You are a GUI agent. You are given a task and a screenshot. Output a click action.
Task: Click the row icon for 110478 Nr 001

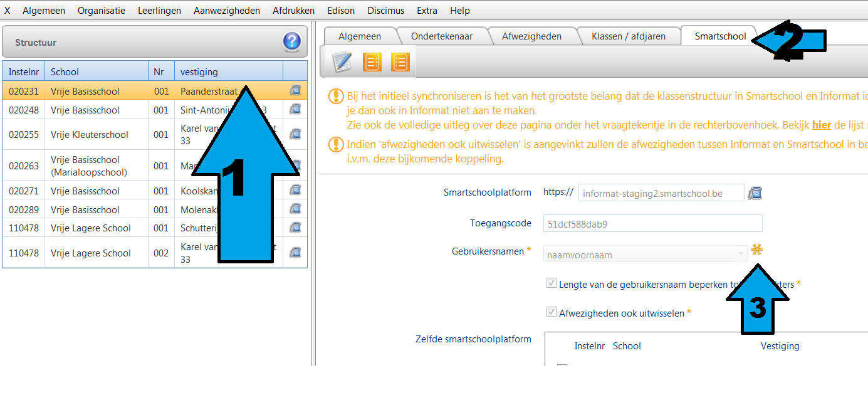coord(295,228)
